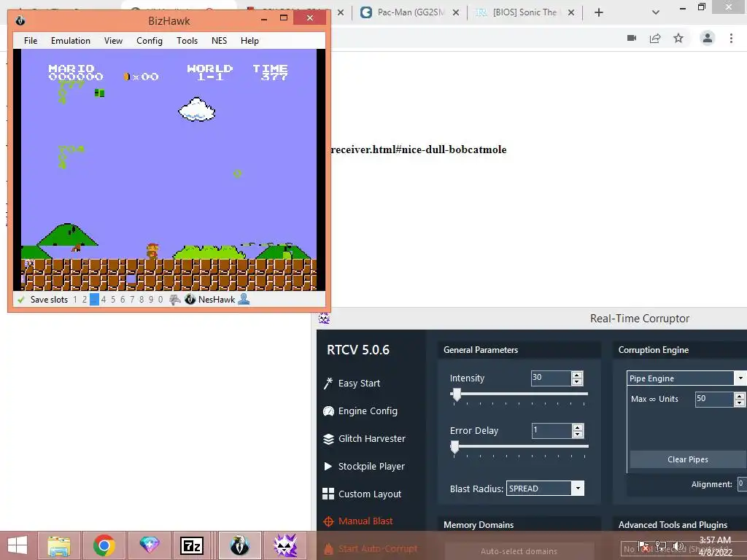The width and height of the screenshot is (747, 560).
Task: Open the Help menu in BizHawk
Action: click(x=249, y=41)
